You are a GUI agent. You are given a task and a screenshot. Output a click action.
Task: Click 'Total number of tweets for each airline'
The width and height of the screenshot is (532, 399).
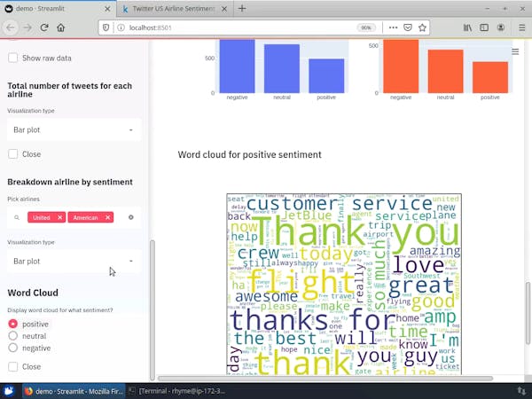tap(69, 90)
